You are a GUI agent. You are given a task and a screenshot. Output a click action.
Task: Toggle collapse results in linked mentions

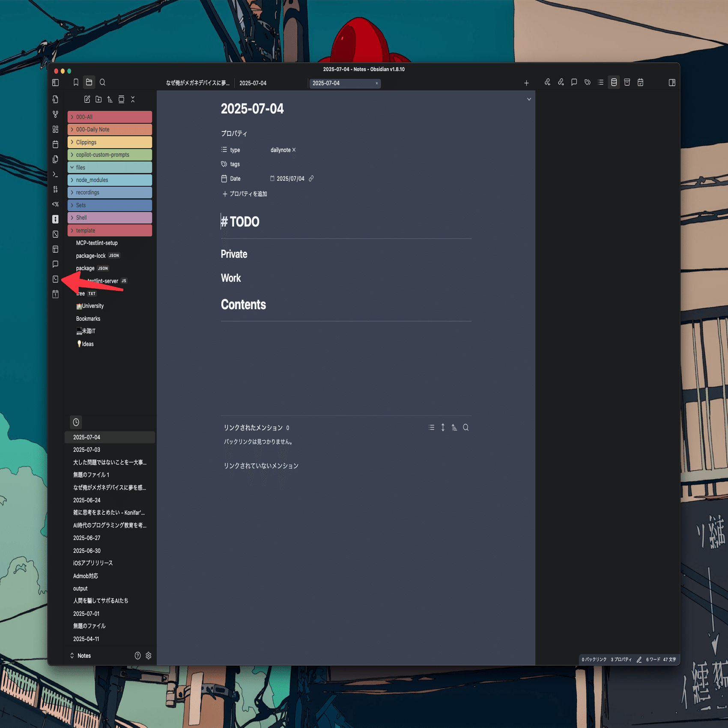click(x=432, y=427)
